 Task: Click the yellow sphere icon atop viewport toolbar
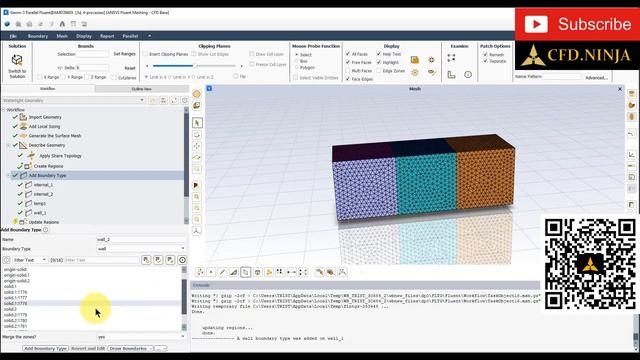(197, 94)
